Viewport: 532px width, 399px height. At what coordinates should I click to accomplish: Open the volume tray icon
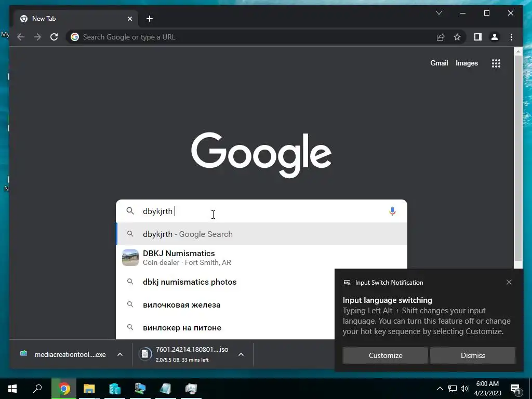pyautogui.click(x=464, y=389)
